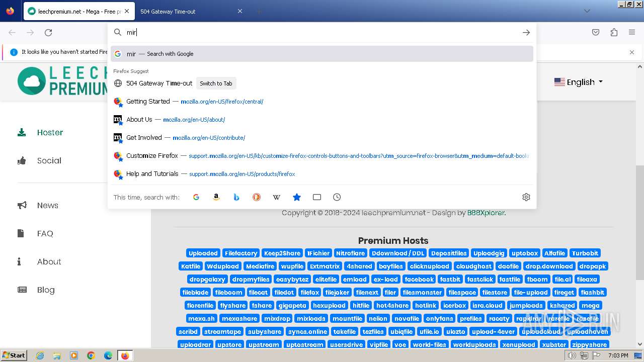Select the About Us mozilla suggestion
The height and width of the screenshot is (362, 644).
point(322,120)
